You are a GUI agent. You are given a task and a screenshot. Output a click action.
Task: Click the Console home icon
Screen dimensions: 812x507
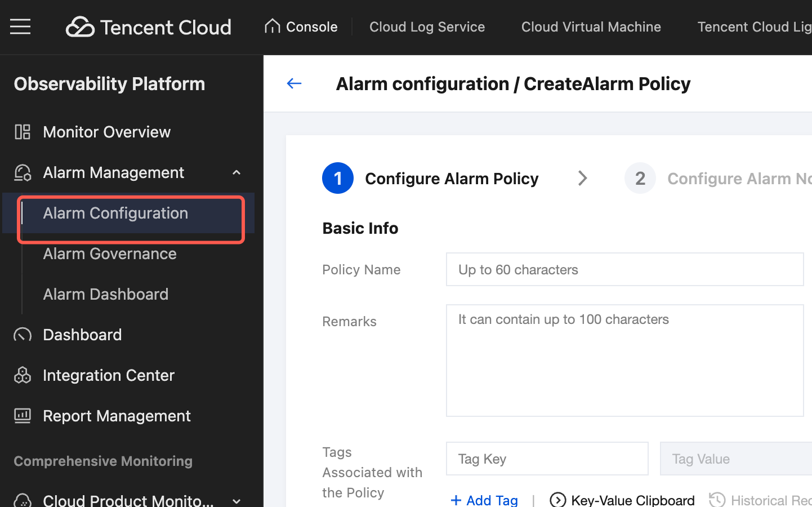[273, 26]
